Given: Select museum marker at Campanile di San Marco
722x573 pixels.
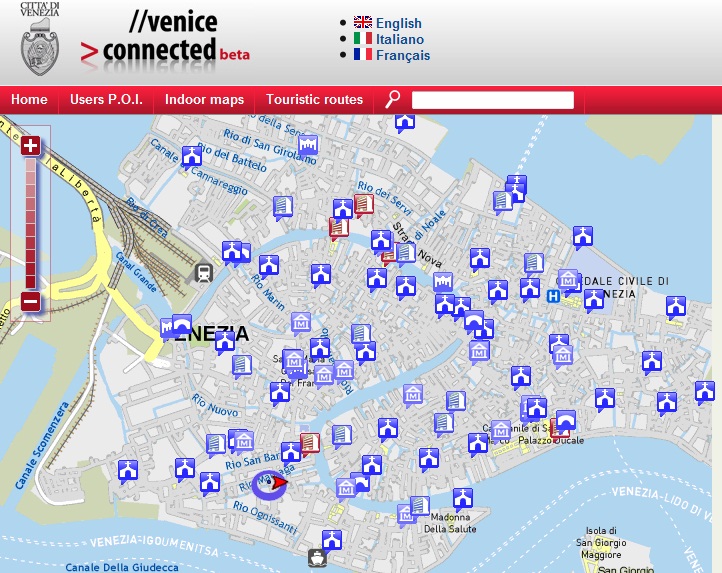Looking at the screenshot, I should coord(501,430).
